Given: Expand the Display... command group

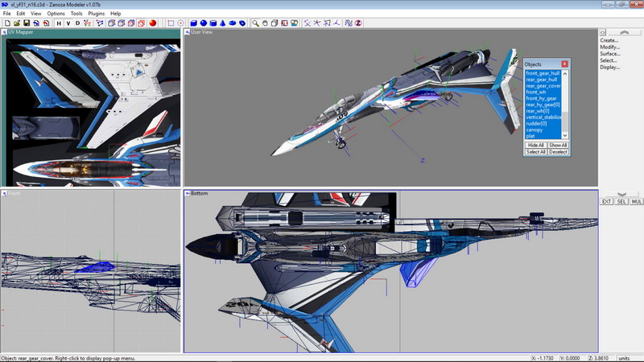Looking at the screenshot, I should point(610,68).
